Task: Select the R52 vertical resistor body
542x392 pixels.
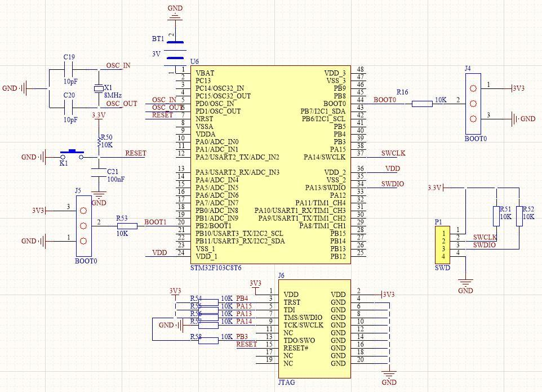Action: pos(519,216)
